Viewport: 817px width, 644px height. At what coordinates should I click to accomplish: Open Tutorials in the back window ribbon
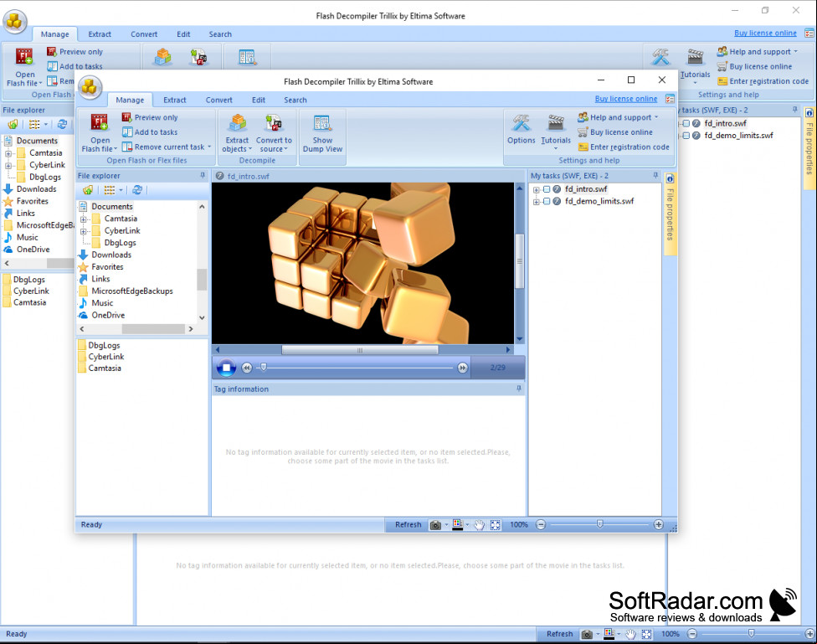click(695, 67)
